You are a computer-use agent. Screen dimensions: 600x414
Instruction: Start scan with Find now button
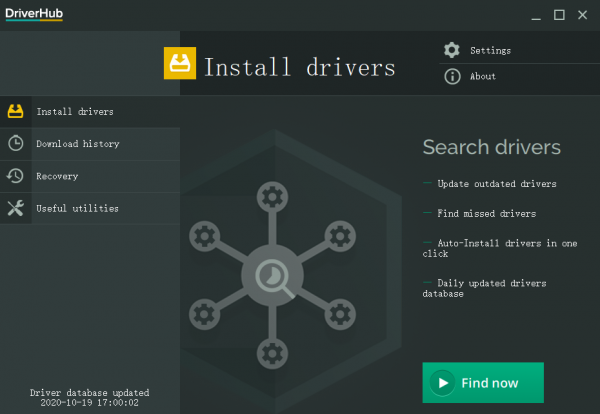click(483, 383)
